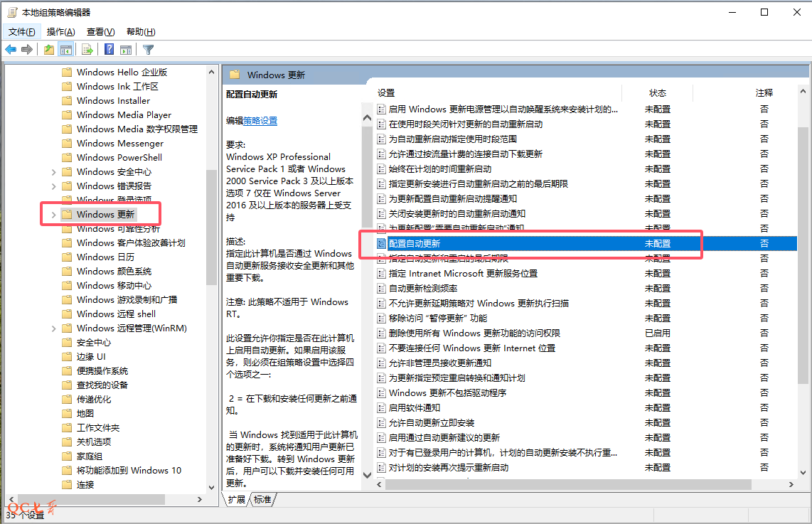Image resolution: width=812 pixels, height=524 pixels.
Task: Click the Forward arrow toolbar icon
Action: (27, 49)
